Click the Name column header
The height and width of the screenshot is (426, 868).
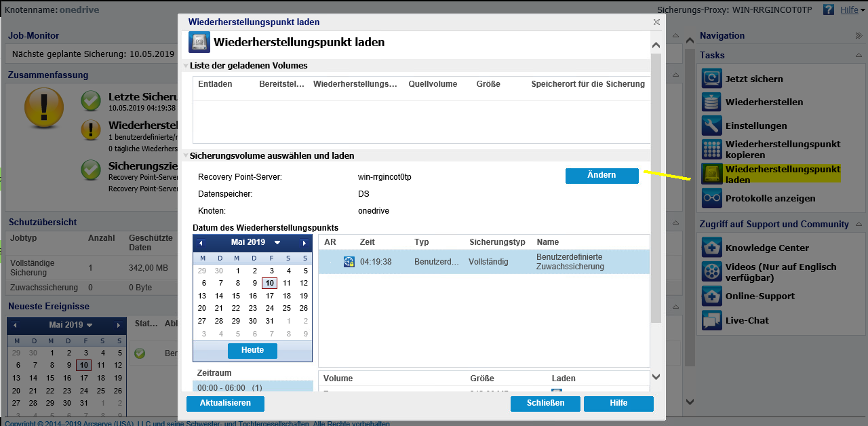pos(548,242)
